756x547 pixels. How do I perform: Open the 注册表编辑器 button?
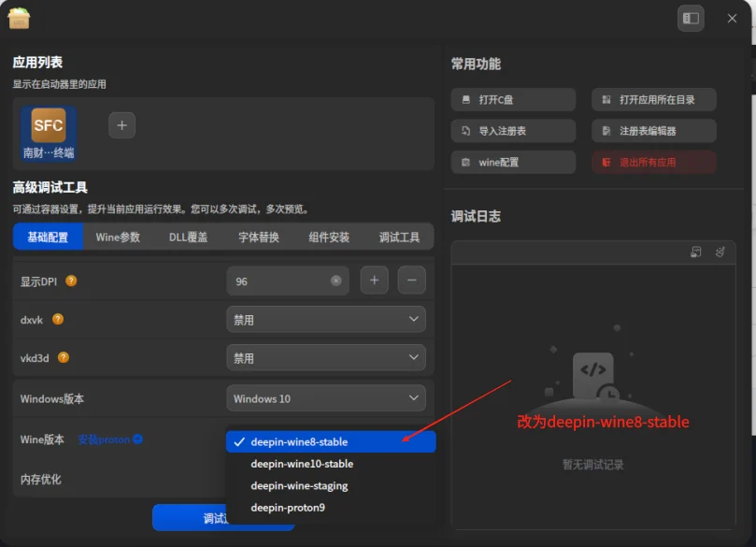[x=654, y=131]
